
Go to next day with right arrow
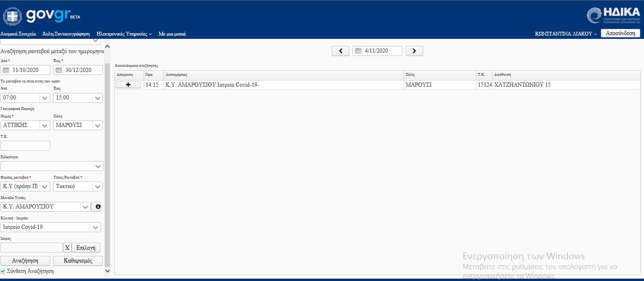tap(414, 51)
